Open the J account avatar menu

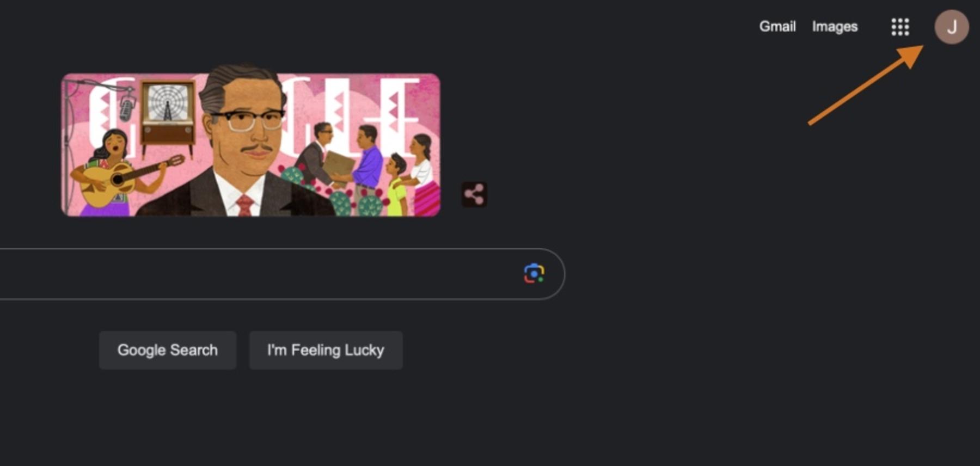[952, 27]
